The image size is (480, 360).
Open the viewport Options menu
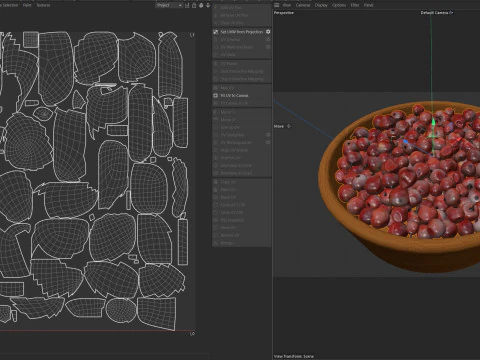click(339, 5)
